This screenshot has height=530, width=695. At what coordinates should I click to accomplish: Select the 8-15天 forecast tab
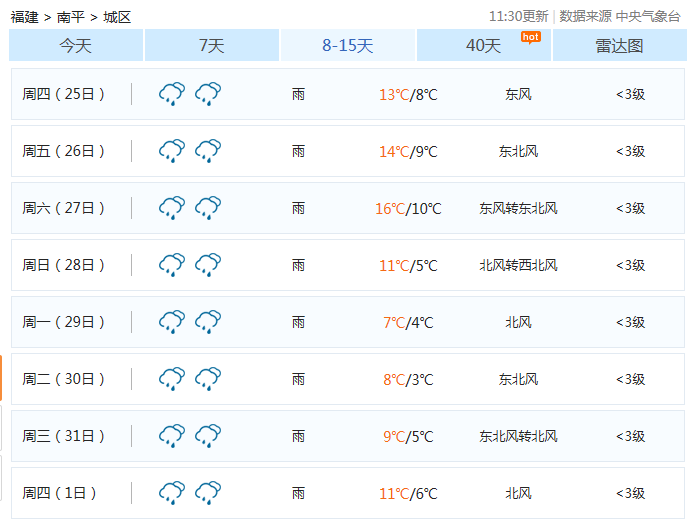point(348,46)
